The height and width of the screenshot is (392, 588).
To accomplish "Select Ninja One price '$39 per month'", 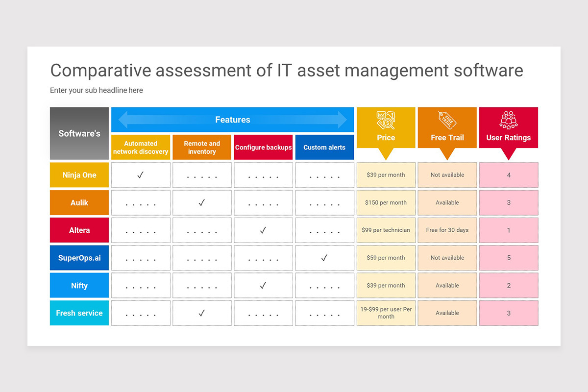I will pyautogui.click(x=386, y=175).
